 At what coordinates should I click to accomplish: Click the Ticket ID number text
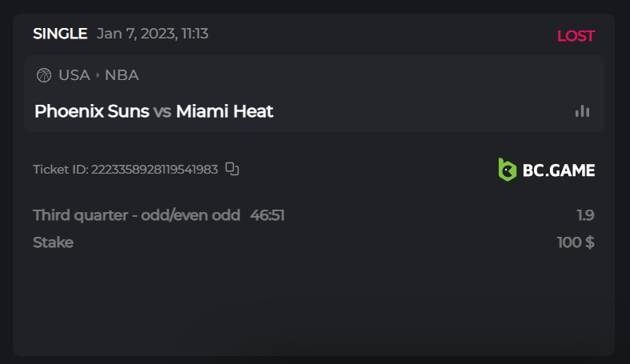154,170
